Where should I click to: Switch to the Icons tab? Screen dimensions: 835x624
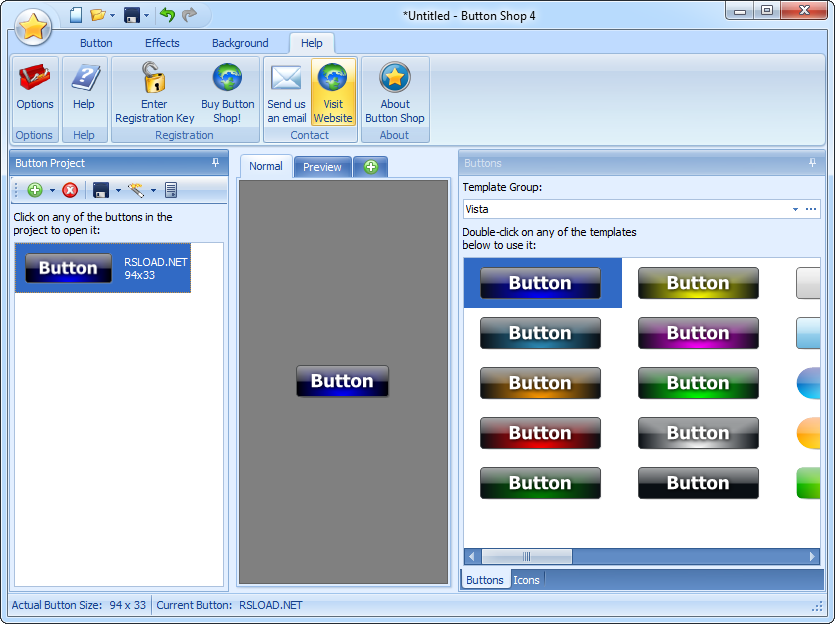pyautogui.click(x=526, y=579)
